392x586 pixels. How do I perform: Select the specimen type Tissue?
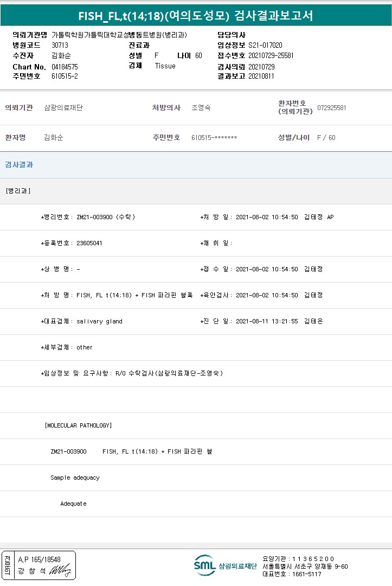(x=165, y=66)
